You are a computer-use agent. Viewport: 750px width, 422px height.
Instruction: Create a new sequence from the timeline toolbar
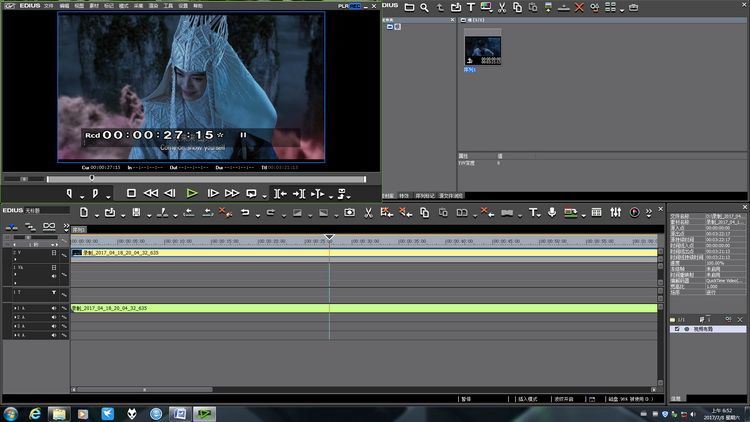tap(84, 212)
